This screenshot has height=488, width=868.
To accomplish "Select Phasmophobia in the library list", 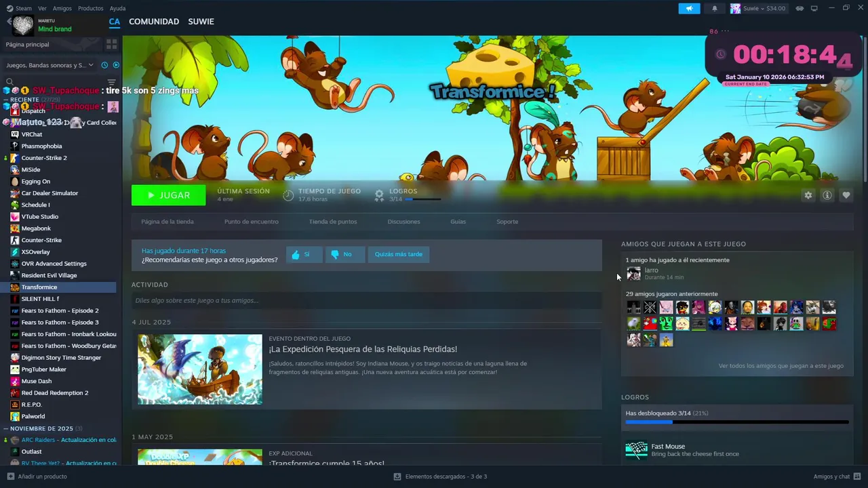I will tap(41, 146).
